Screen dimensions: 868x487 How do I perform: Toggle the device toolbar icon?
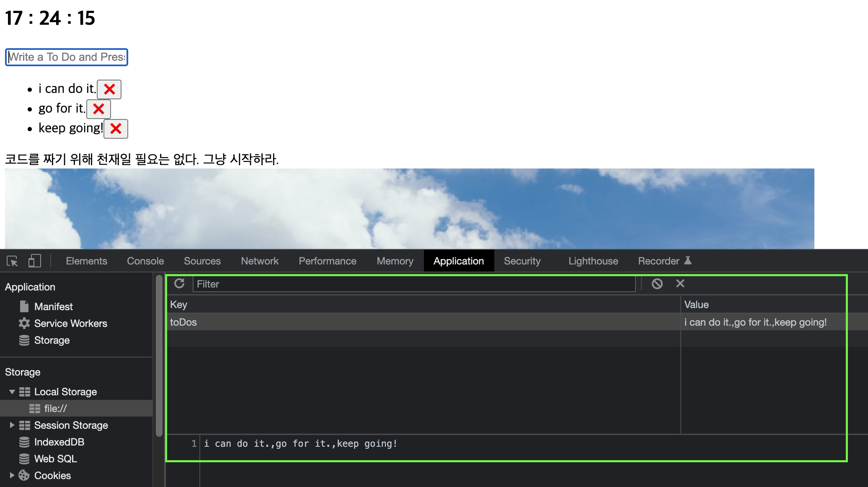[x=34, y=261]
